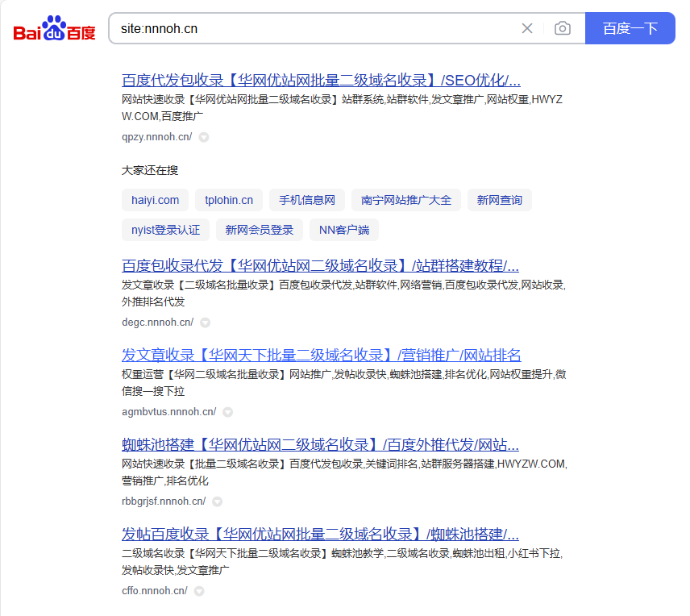Select suggestion chip 手机信息网
This screenshot has width=690, height=616.
point(307,200)
